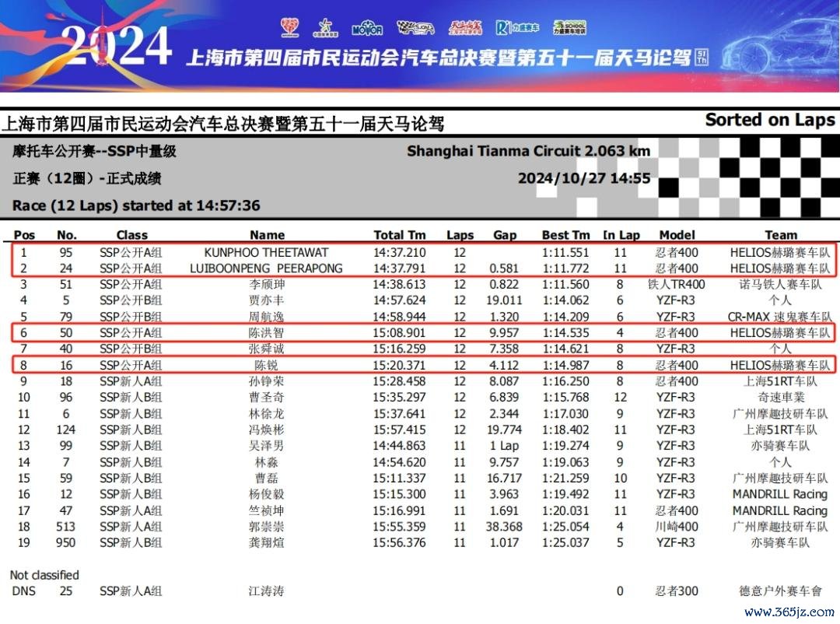This screenshot has width=840, height=624.
Task: Select total time 15:37.641
Action: click(x=399, y=414)
